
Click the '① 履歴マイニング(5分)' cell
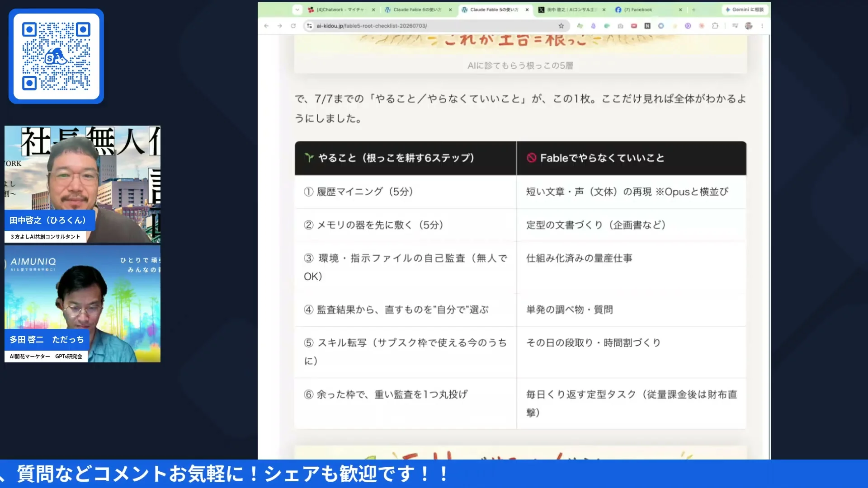click(406, 192)
